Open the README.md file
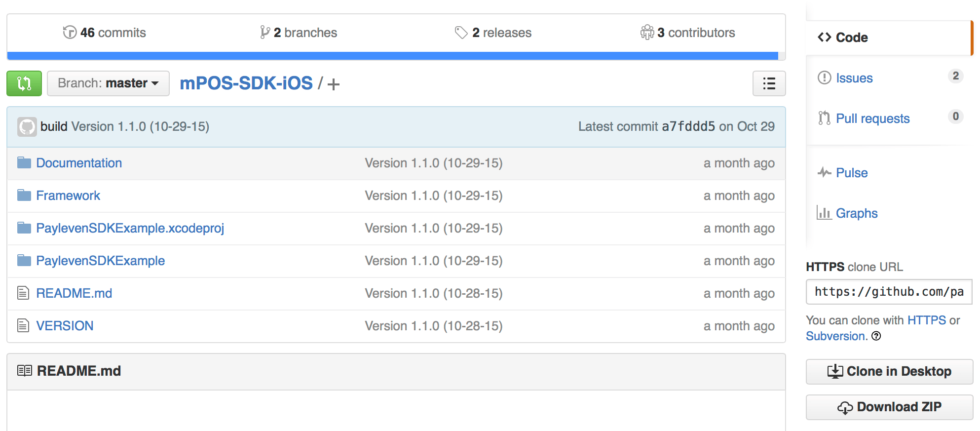Image resolution: width=980 pixels, height=431 pixels. coord(74,293)
